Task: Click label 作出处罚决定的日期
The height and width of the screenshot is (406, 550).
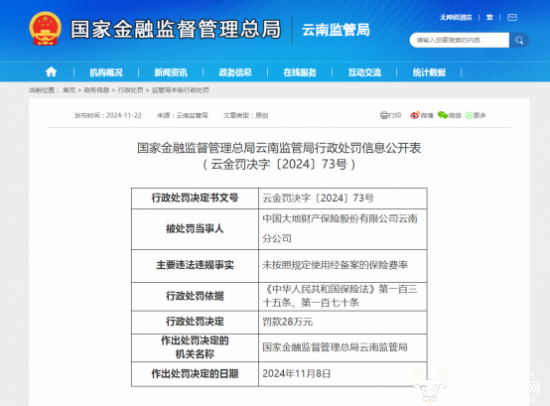Action: [x=195, y=374]
